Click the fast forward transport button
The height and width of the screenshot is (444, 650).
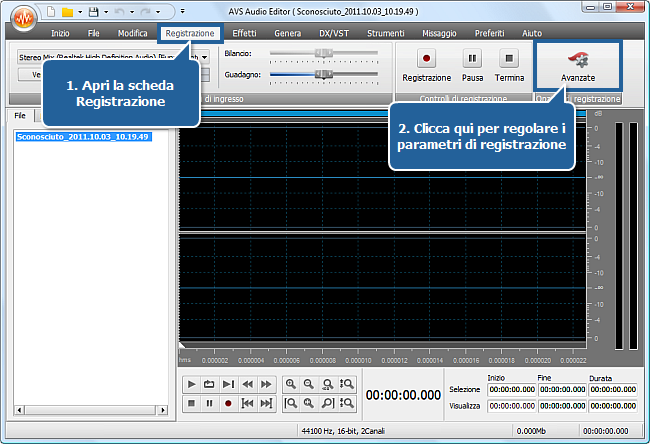[x=266, y=384]
